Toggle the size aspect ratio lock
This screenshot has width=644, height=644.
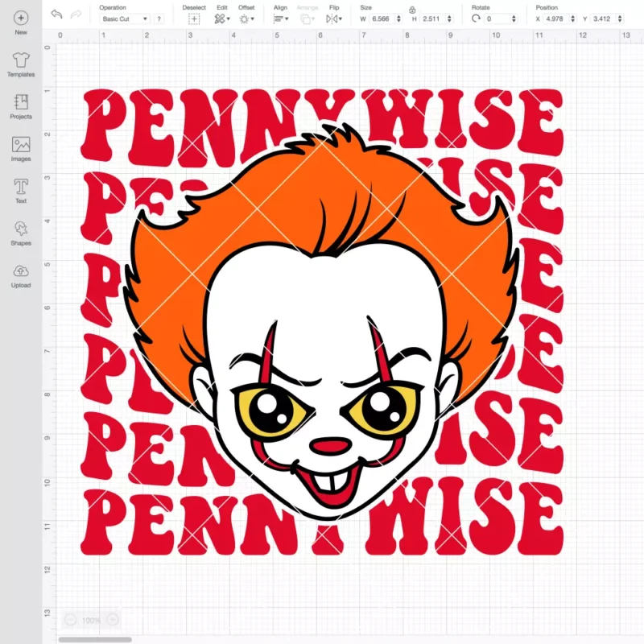412,10
